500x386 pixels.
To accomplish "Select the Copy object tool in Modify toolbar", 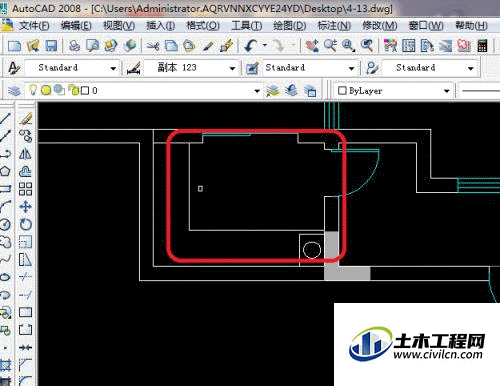I will pyautogui.click(x=26, y=136).
